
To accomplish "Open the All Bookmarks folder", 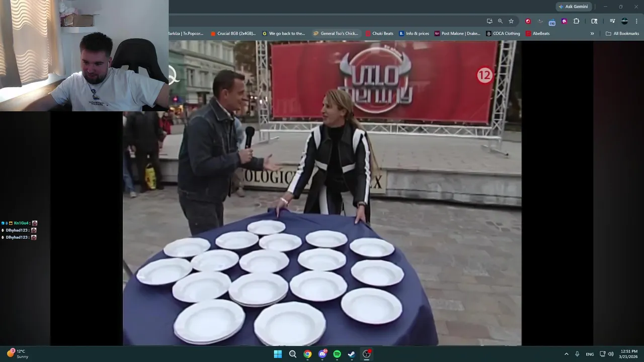I will click(x=622, y=34).
